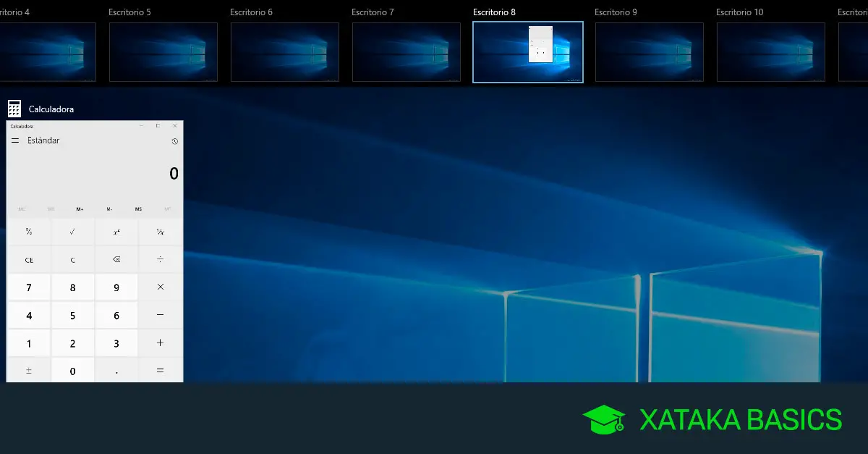Open the Calculadora hamburger navigation menu

[x=15, y=140]
